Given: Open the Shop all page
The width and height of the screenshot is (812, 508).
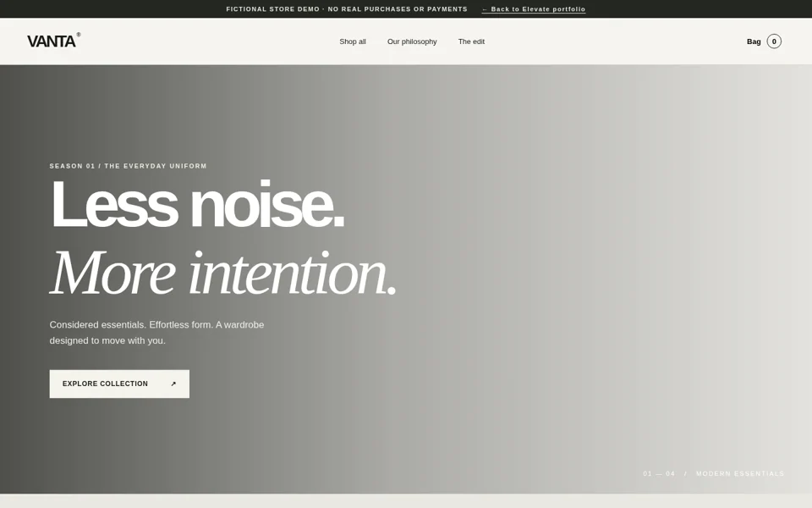Looking at the screenshot, I should coord(353,41).
